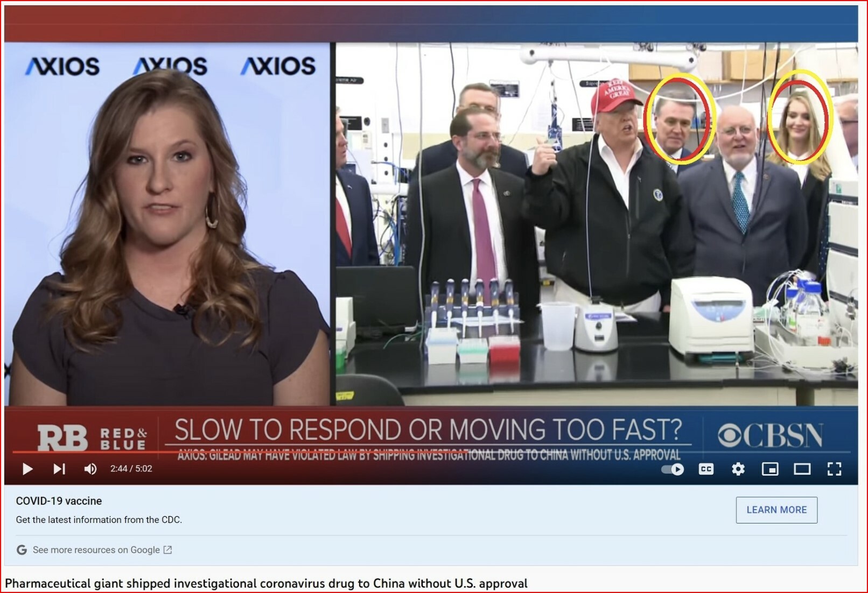Enable theater mode view
Screen dimensions: 868x593
point(802,469)
